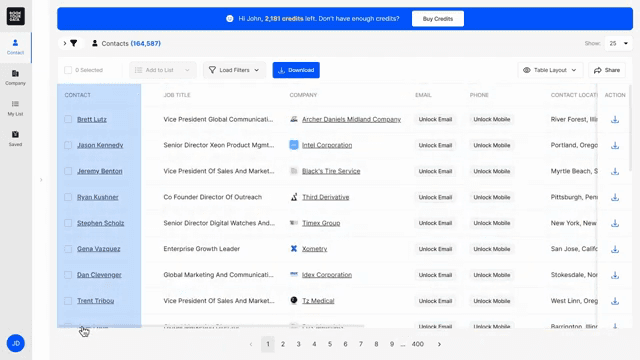Check the Dan Clevenger row checkbox
Screen dimensions: 640x360
(x=68, y=275)
